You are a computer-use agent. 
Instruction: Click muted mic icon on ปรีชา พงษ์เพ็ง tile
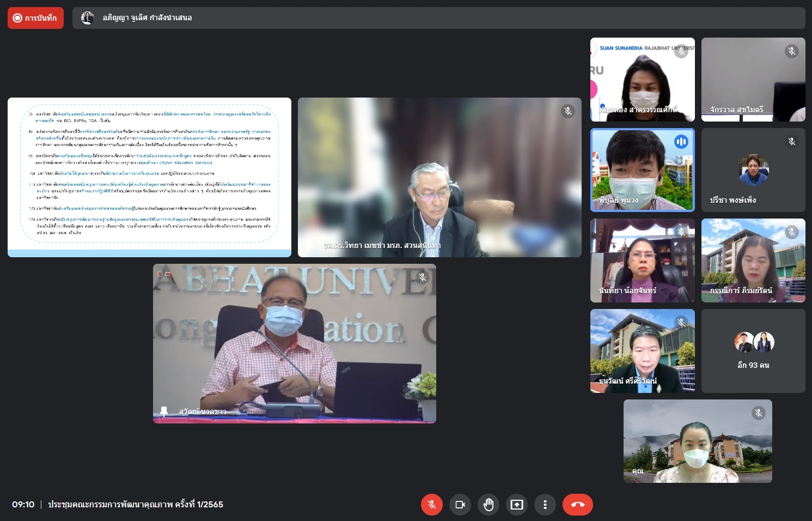point(791,142)
